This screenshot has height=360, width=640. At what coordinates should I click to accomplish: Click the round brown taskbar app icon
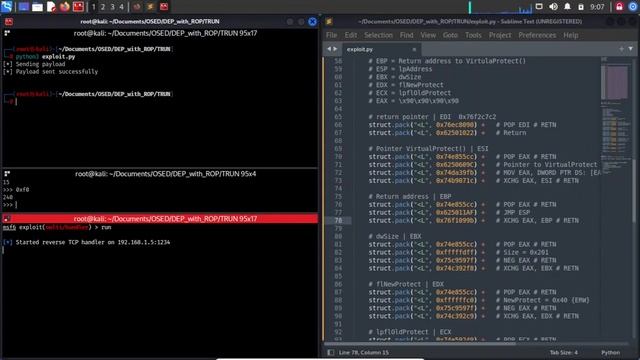pyautogui.click(x=137, y=7)
